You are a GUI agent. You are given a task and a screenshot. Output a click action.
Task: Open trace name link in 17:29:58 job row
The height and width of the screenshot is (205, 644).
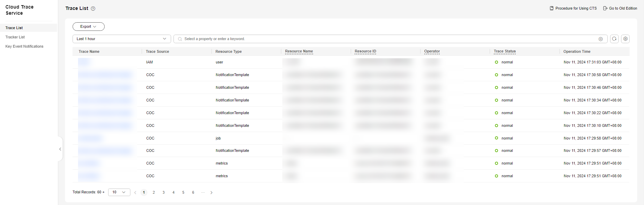click(x=90, y=138)
